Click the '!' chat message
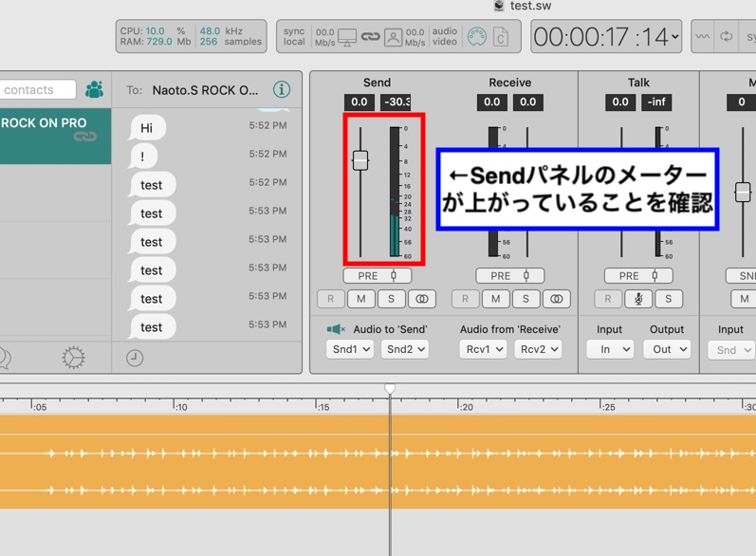The height and width of the screenshot is (556, 756). [x=142, y=157]
